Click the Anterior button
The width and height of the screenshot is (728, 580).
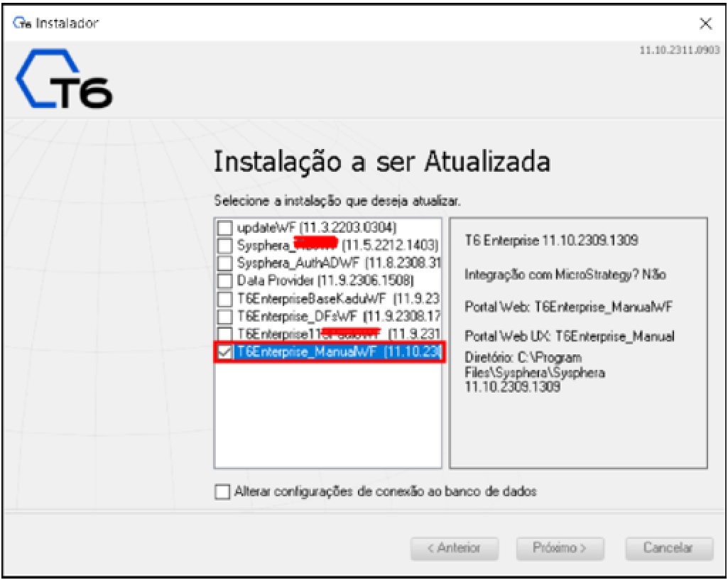tap(454, 549)
